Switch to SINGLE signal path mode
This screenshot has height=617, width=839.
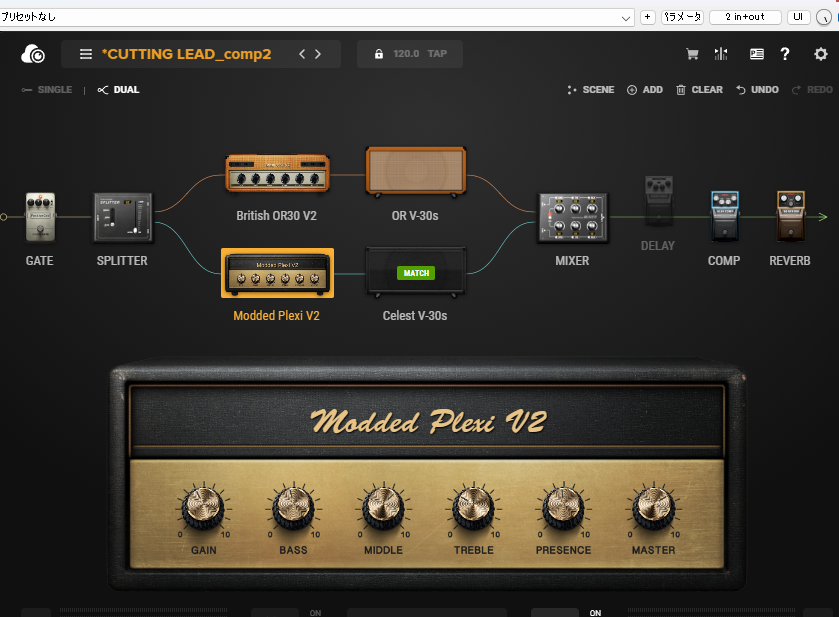(x=47, y=90)
